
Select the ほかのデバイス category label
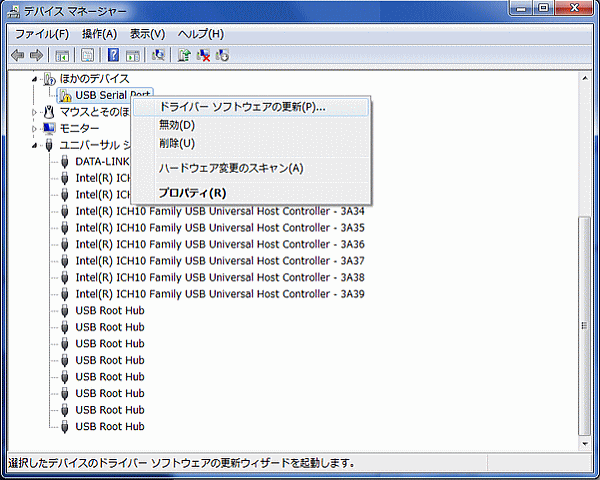(95, 79)
